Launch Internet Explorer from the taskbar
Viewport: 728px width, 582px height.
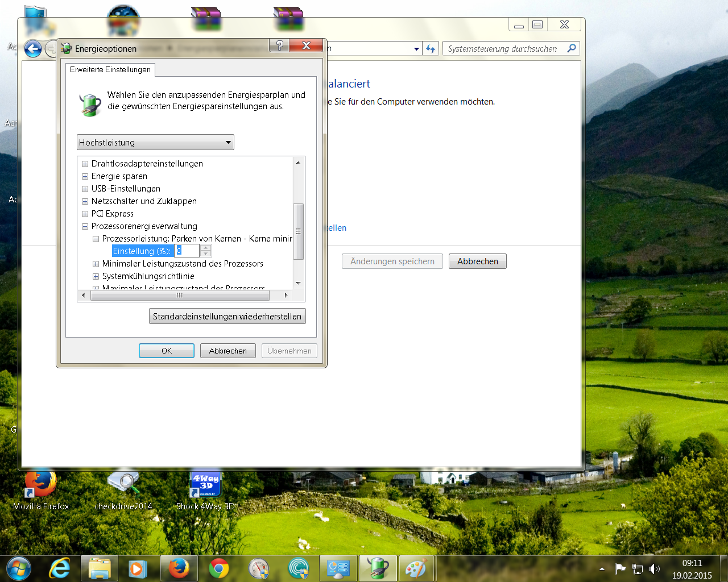[60, 568]
